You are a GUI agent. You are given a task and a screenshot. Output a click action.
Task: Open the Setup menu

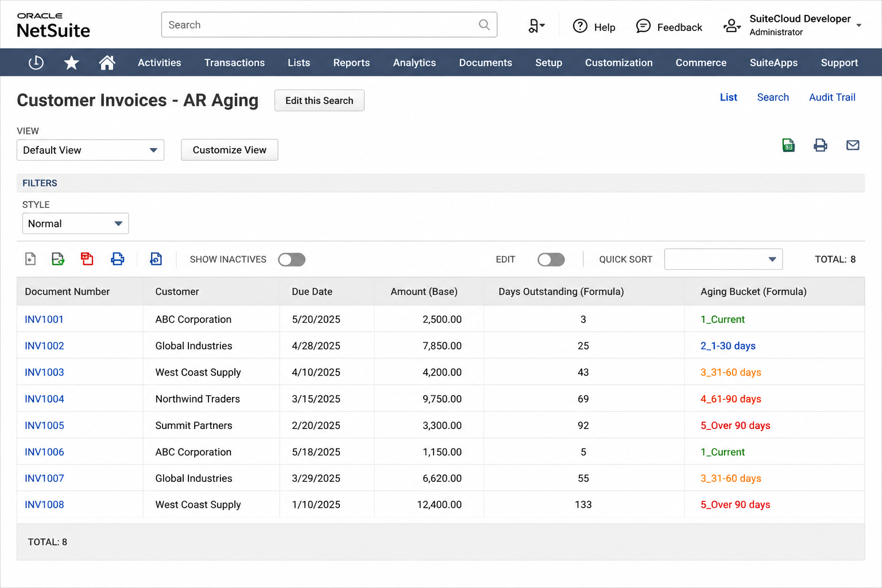(549, 63)
